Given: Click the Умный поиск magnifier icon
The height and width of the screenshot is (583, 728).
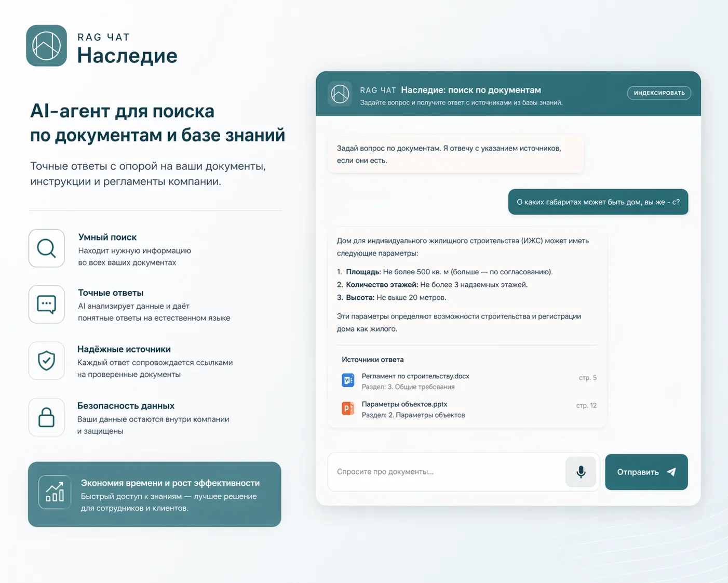Looking at the screenshot, I should pos(47,248).
